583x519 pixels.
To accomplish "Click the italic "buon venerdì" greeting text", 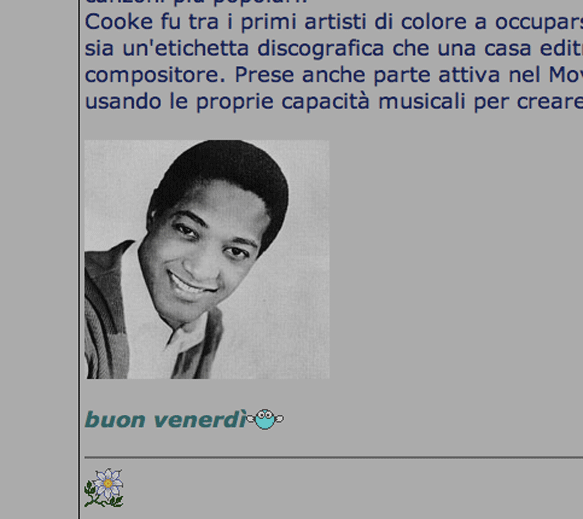I will tap(165, 420).
